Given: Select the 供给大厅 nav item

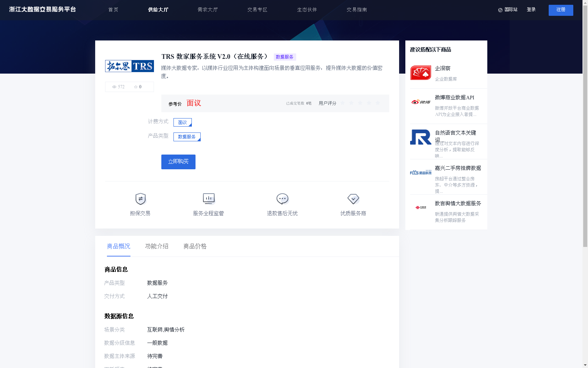Looking at the screenshot, I should [x=158, y=10].
